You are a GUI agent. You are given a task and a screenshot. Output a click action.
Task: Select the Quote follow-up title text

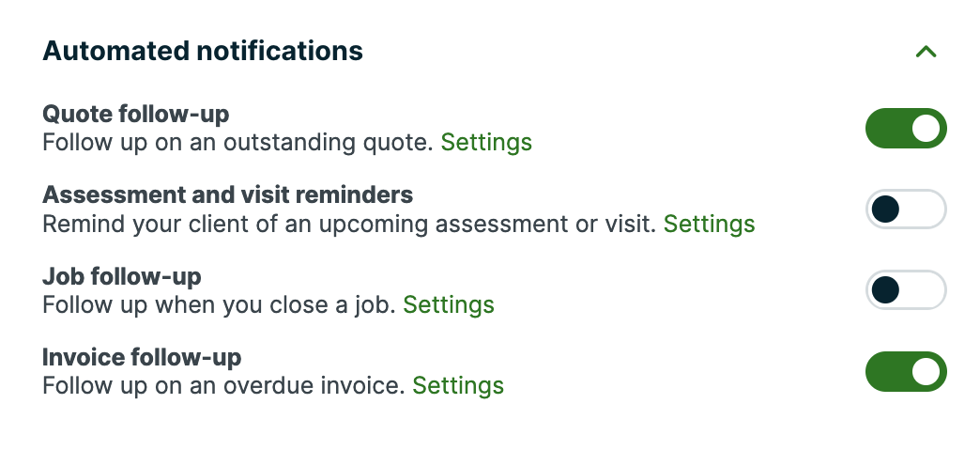point(136,115)
